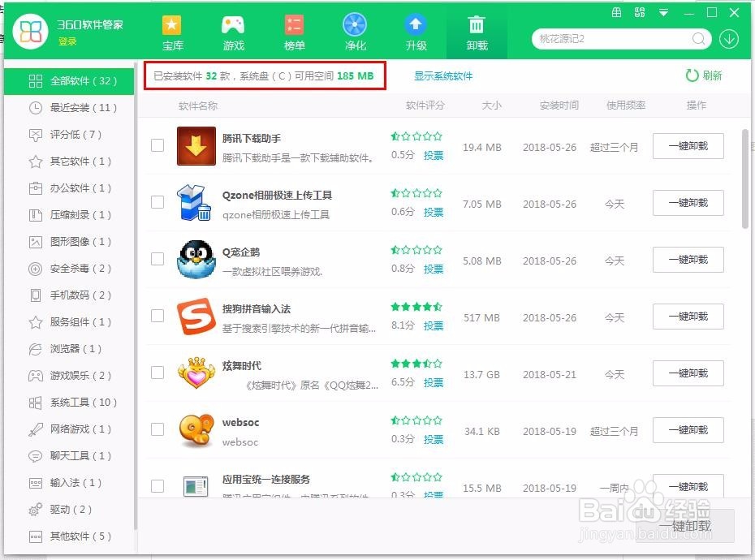This screenshot has width=755, height=560.
Task: Select 安全杀毒 (2) category
Action: pos(69,268)
